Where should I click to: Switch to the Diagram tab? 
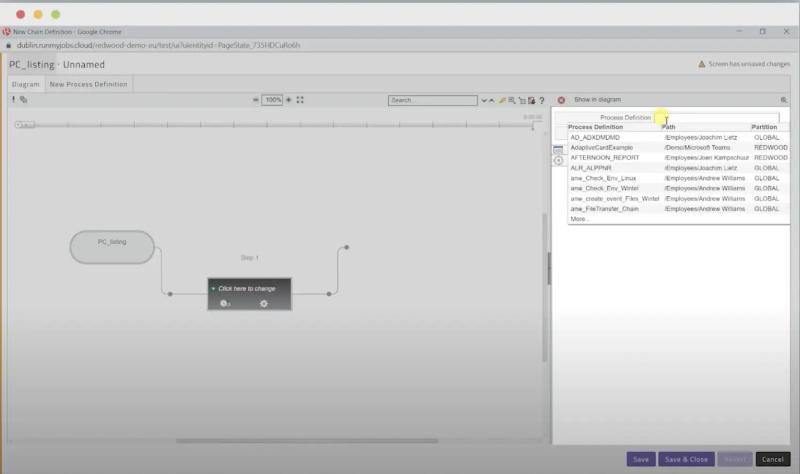tap(25, 84)
